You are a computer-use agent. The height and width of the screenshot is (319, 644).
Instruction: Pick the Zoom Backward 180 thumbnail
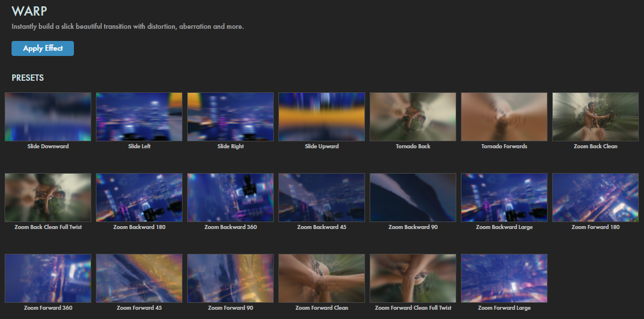tap(139, 197)
